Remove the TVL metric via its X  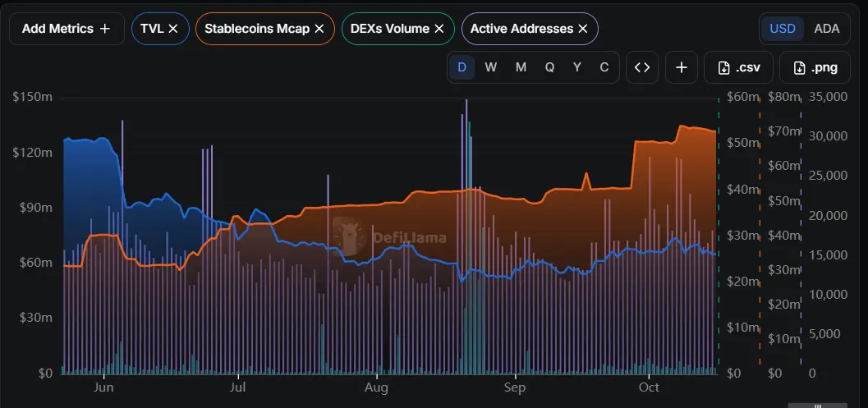(x=172, y=29)
